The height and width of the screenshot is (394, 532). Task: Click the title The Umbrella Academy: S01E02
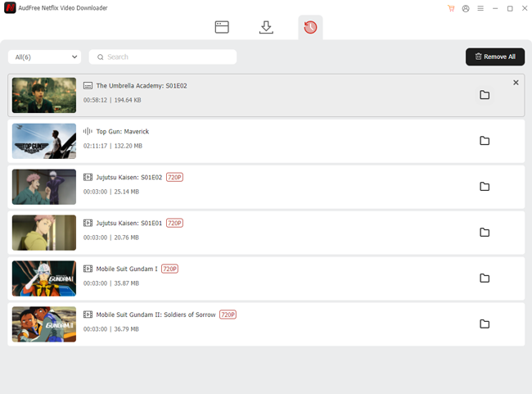click(x=142, y=86)
